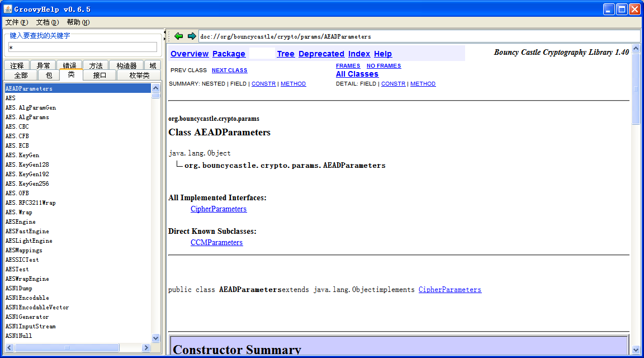This screenshot has width=644, height=358.
Task: Select AES.AlgParamGen in the class list
Action: [78, 107]
